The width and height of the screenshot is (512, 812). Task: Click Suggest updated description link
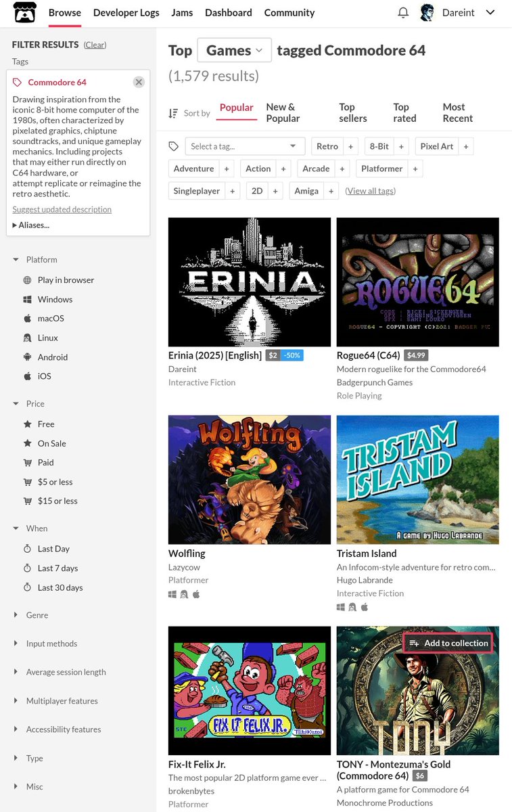62,210
